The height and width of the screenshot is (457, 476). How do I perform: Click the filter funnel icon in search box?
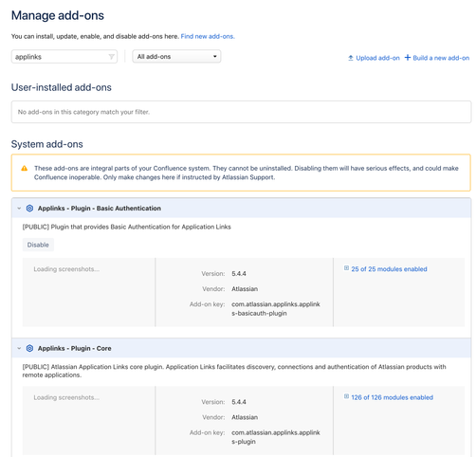[111, 57]
